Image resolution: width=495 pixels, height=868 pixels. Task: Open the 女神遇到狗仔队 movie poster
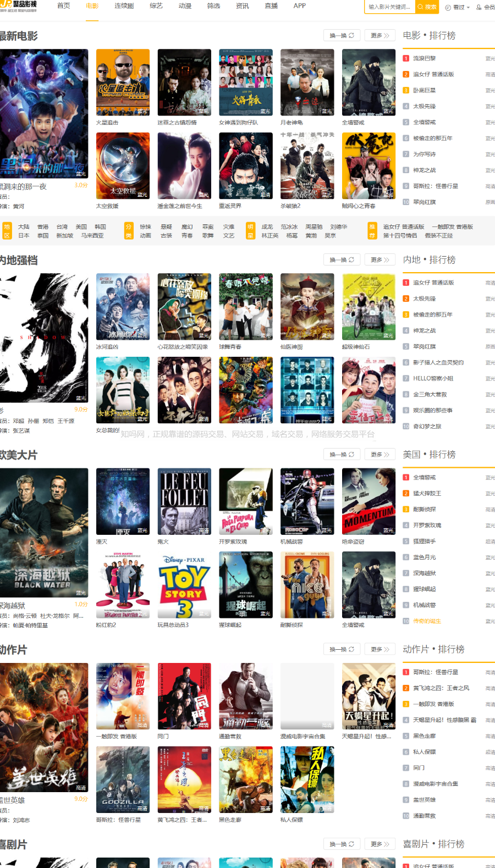pyautogui.click(x=246, y=82)
